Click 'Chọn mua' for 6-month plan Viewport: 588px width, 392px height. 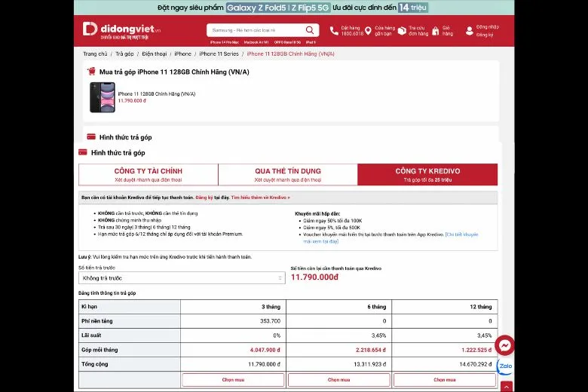point(338,380)
